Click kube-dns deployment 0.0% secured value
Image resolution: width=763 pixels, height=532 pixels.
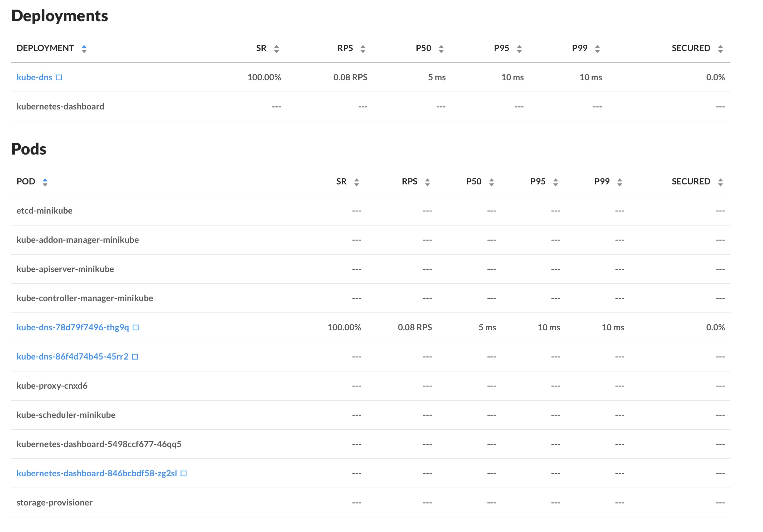click(715, 77)
